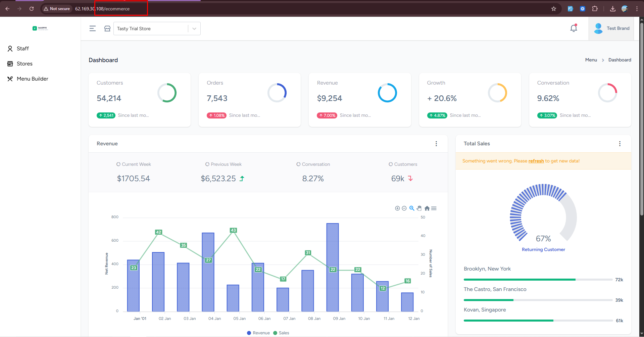Click the chart zoom in icon
644x337 pixels.
(397, 208)
